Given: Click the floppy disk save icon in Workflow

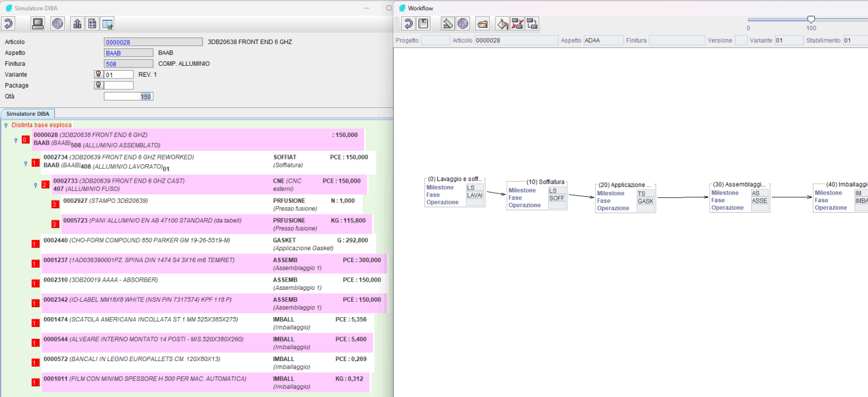Looking at the screenshot, I should click(x=423, y=23).
